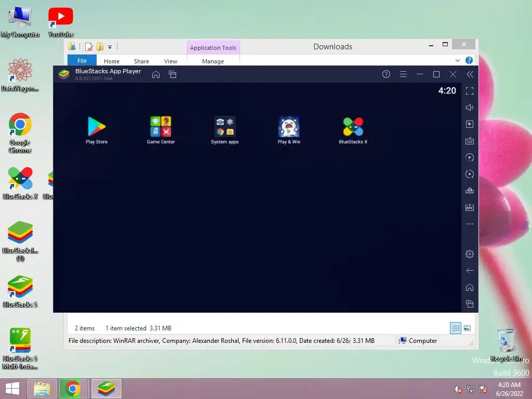
Task: Click the cursor lock icon in BlueStacks sidebar
Action: 470,124
